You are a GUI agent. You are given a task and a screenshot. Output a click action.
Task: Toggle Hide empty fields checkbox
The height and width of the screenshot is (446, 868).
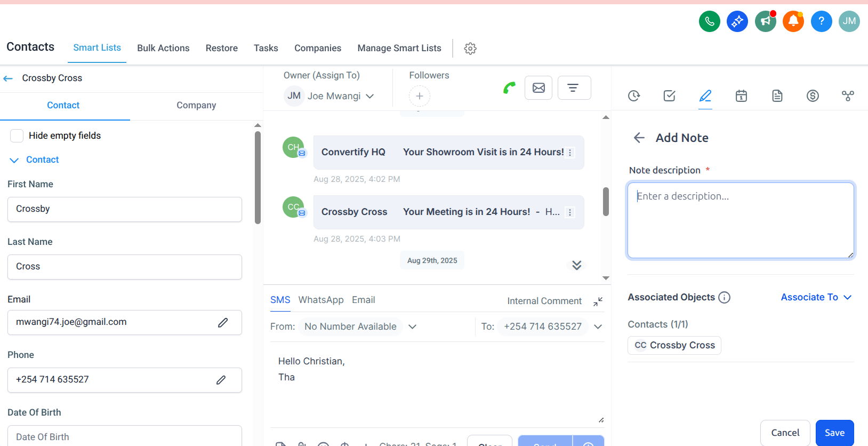[x=17, y=136]
